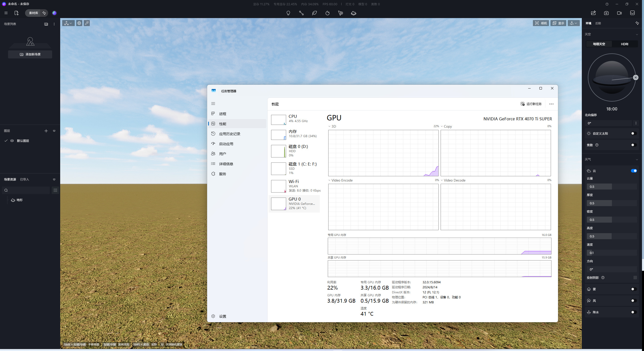
Task: Open the inbox tray icon
Action: click(632, 13)
